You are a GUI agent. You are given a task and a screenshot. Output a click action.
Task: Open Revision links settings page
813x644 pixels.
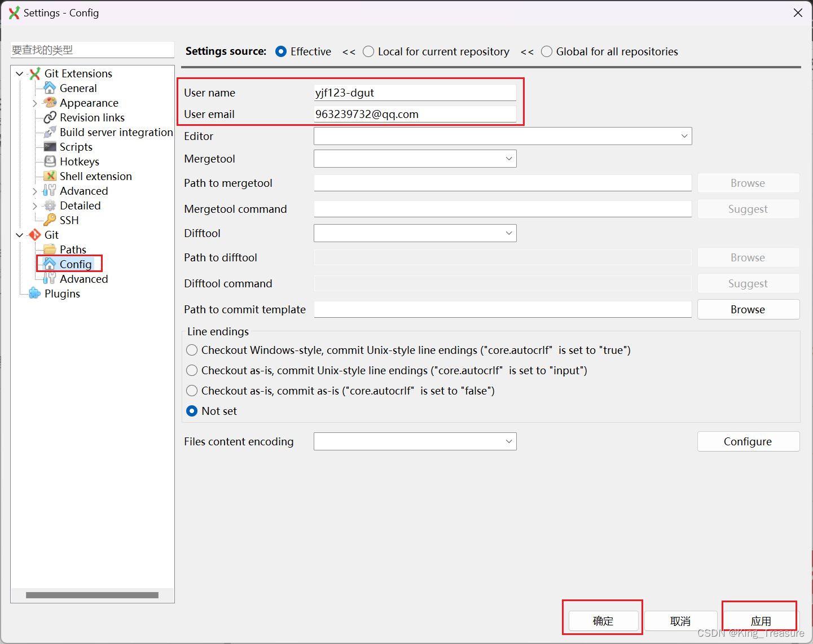point(92,117)
